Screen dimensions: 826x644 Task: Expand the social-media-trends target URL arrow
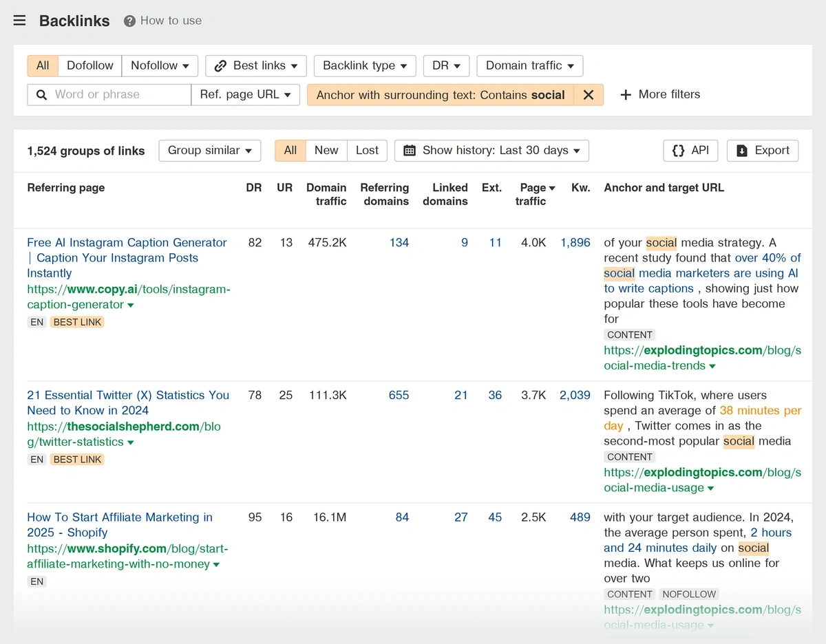[x=712, y=367]
